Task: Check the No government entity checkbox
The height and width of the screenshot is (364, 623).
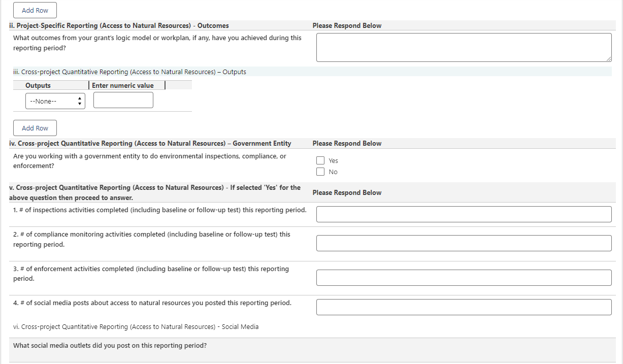Action: (x=320, y=172)
